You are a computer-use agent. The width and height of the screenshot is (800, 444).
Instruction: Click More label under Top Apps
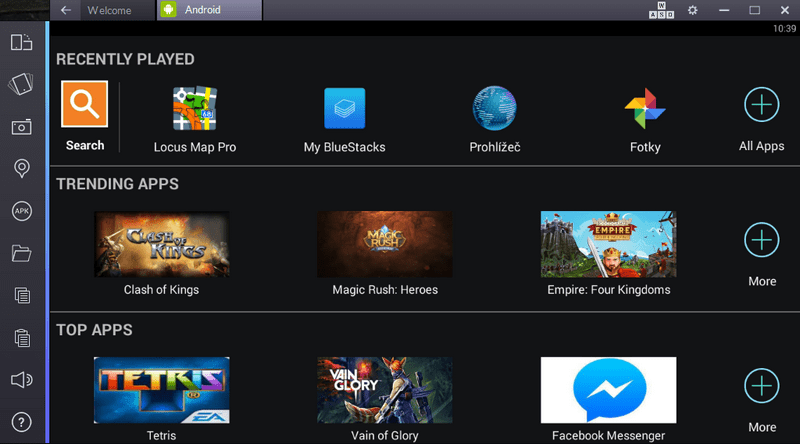762,427
